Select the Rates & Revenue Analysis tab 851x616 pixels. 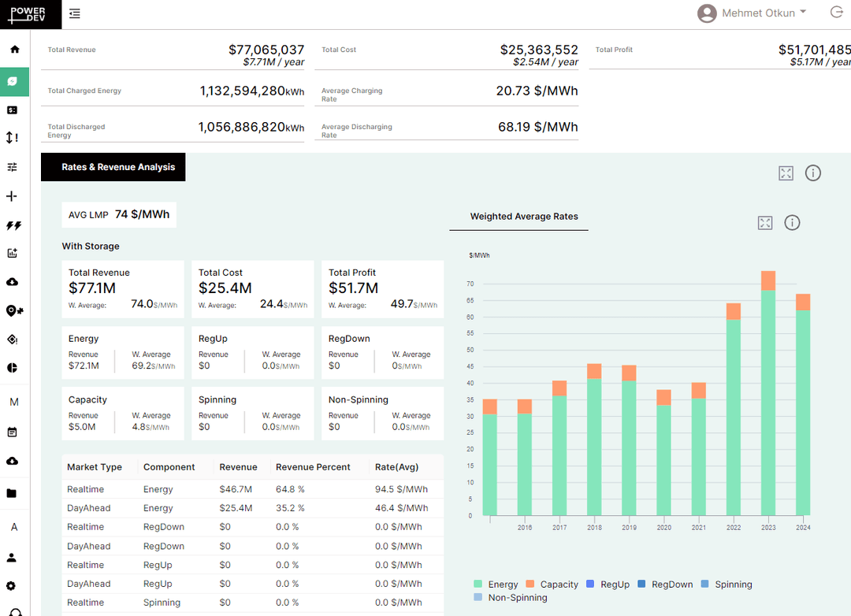(113, 167)
